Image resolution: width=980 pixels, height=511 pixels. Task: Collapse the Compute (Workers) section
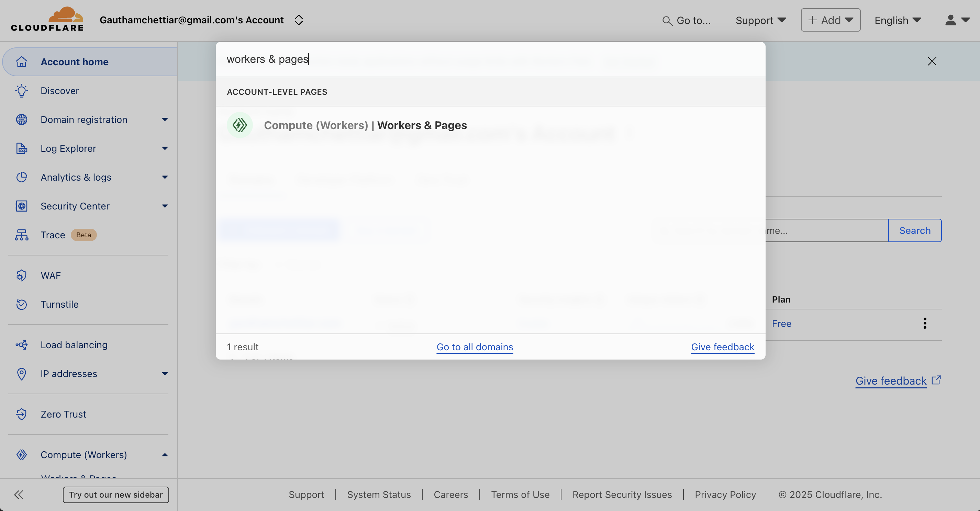point(164,455)
